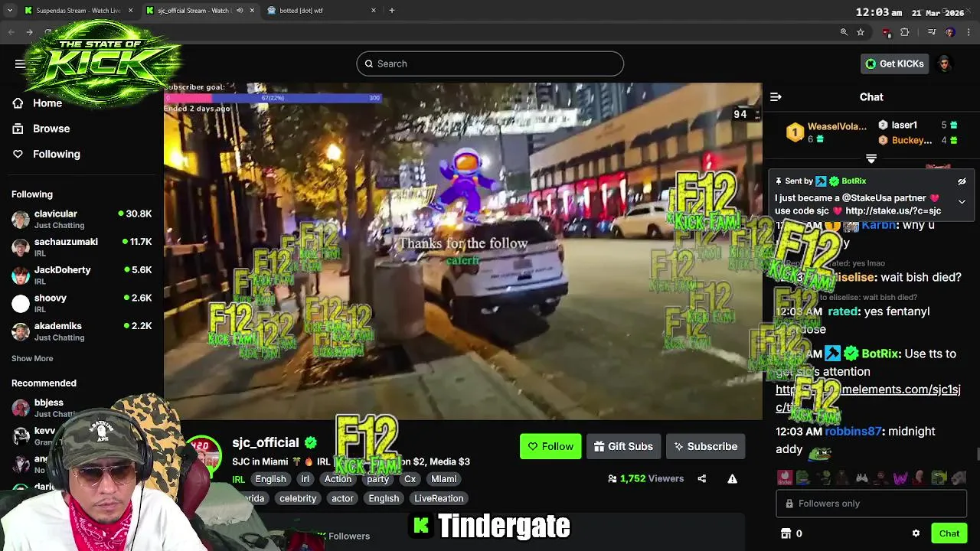Select the Tinder emote in emote bar

coord(785,478)
